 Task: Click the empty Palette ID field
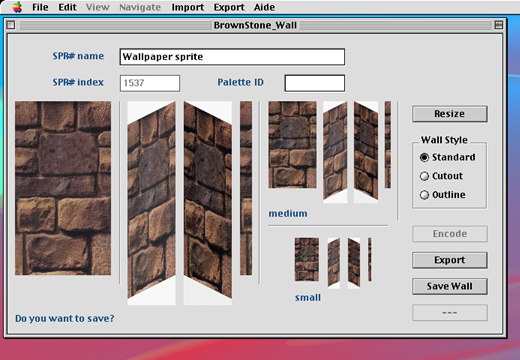[315, 83]
